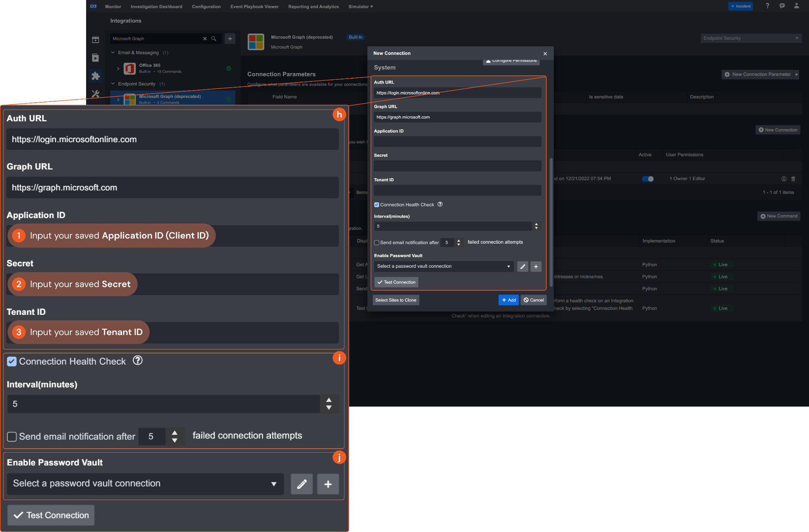Image resolution: width=809 pixels, height=532 pixels.
Task: Click the + Incident button
Action: (x=741, y=6)
